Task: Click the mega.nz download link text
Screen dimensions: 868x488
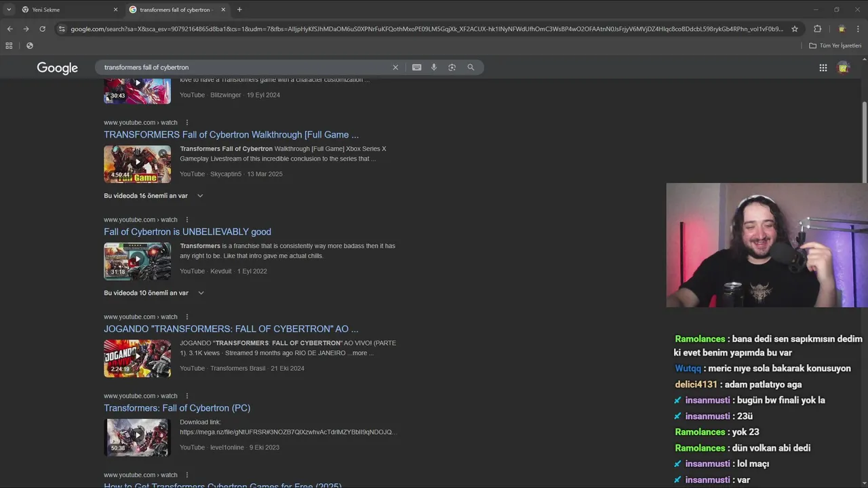Action: (288, 432)
